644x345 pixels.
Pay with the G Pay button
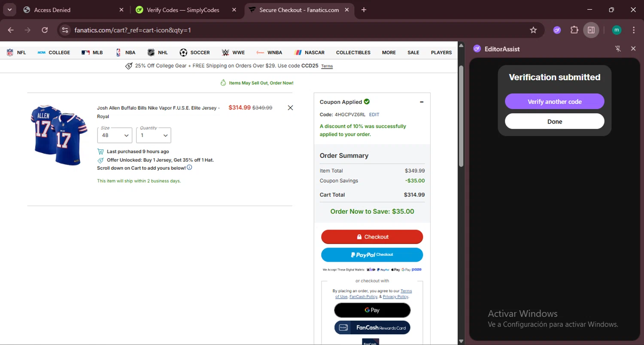372,310
